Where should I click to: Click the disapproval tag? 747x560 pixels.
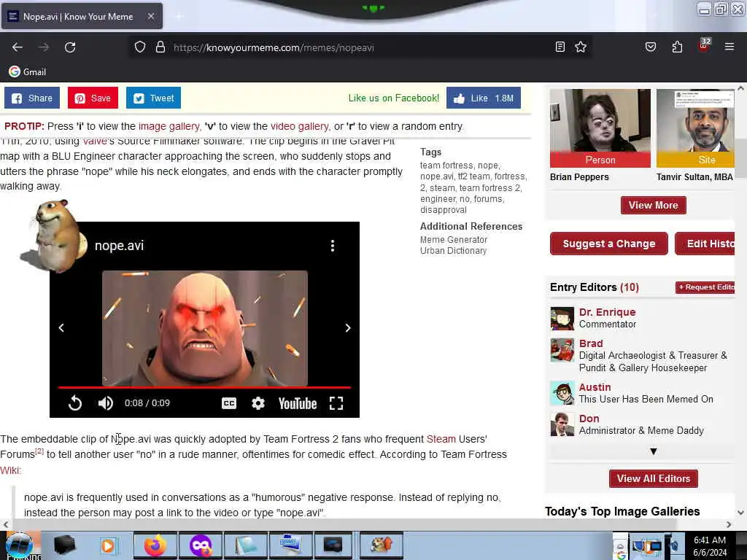click(443, 210)
